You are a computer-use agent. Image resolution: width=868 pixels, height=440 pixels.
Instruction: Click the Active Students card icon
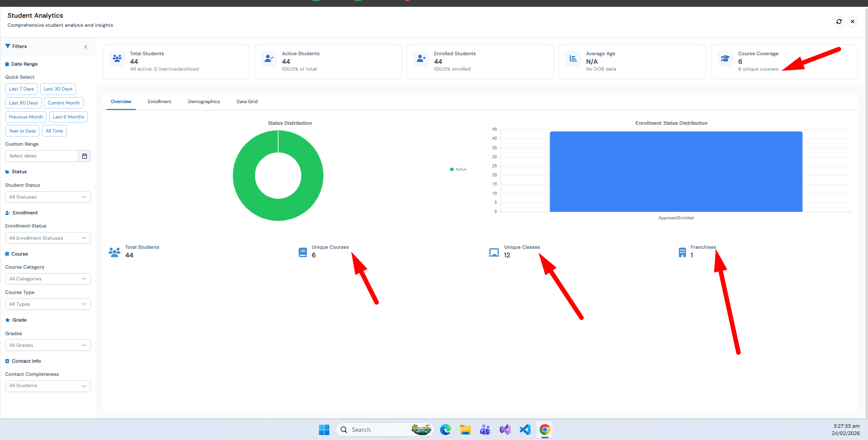[x=269, y=58]
